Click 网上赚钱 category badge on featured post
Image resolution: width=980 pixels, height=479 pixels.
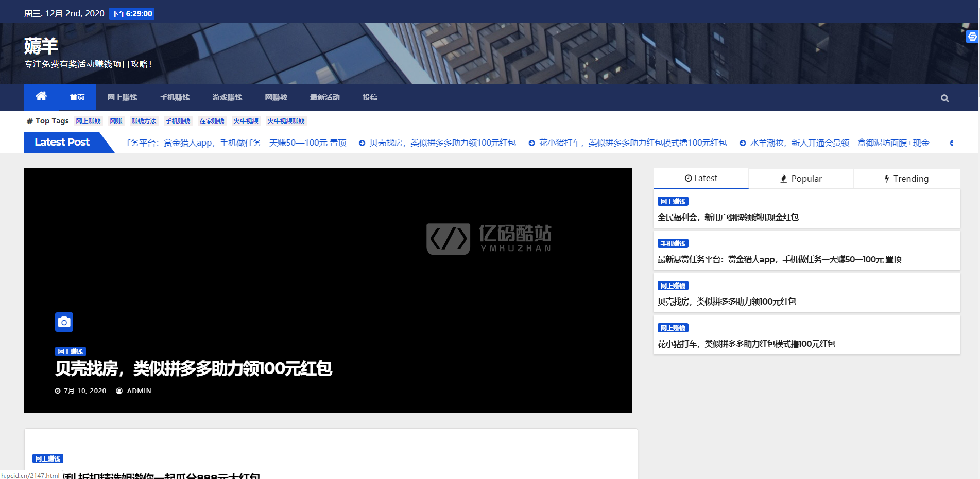[71, 352]
